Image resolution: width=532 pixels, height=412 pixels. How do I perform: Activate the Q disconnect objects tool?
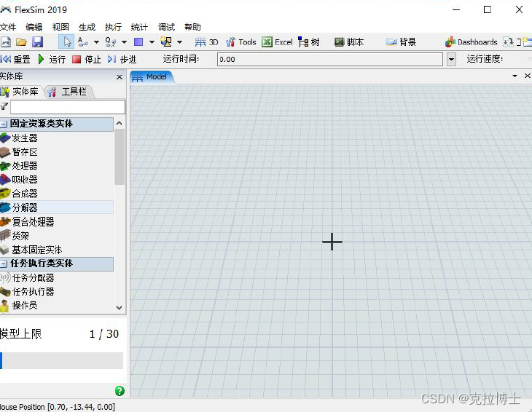click(110, 42)
